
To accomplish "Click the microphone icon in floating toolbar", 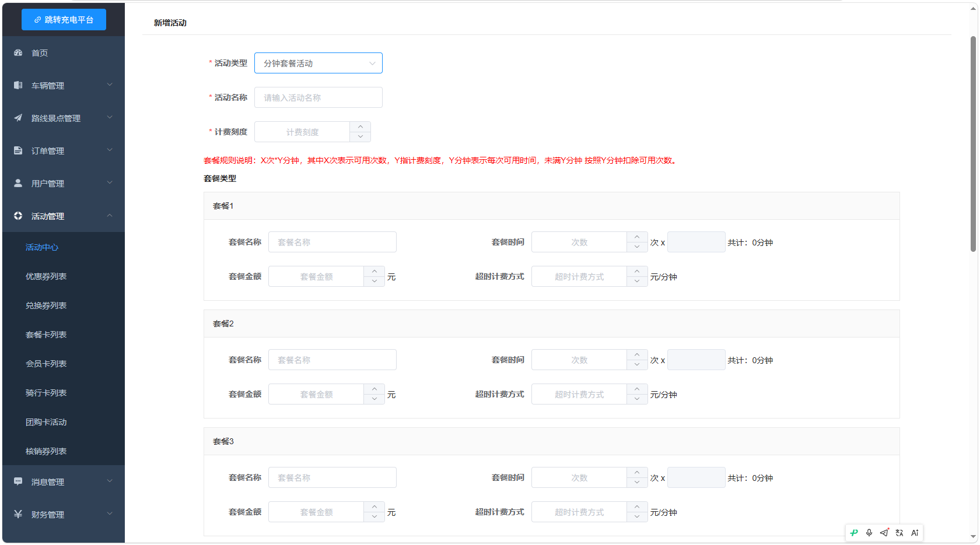I will point(869,533).
